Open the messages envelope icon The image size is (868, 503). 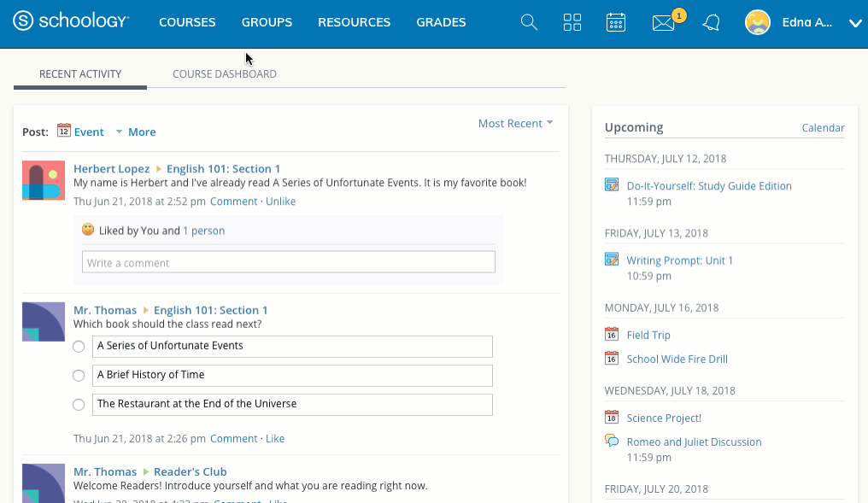(x=662, y=24)
